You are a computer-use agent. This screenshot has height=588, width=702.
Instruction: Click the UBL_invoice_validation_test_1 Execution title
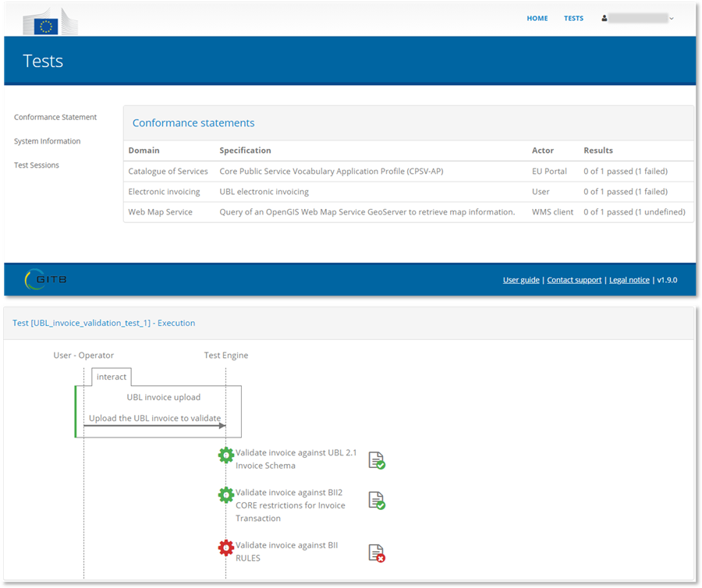click(104, 323)
